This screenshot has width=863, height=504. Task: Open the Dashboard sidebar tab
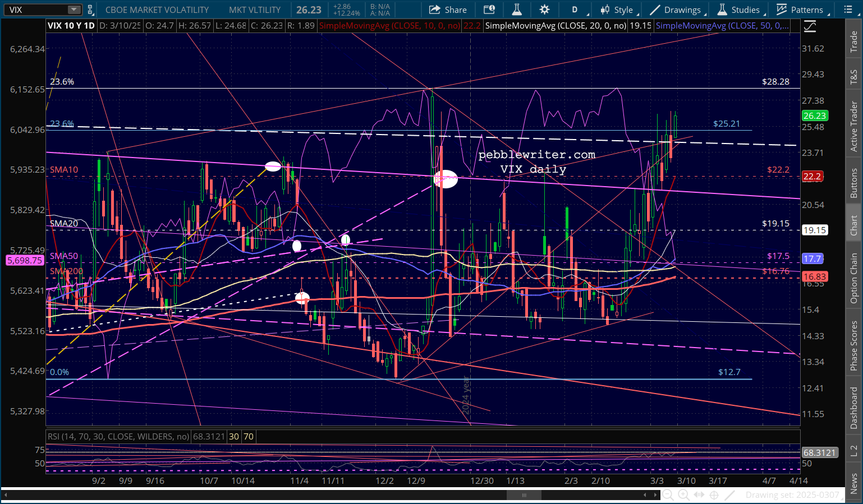click(x=853, y=408)
